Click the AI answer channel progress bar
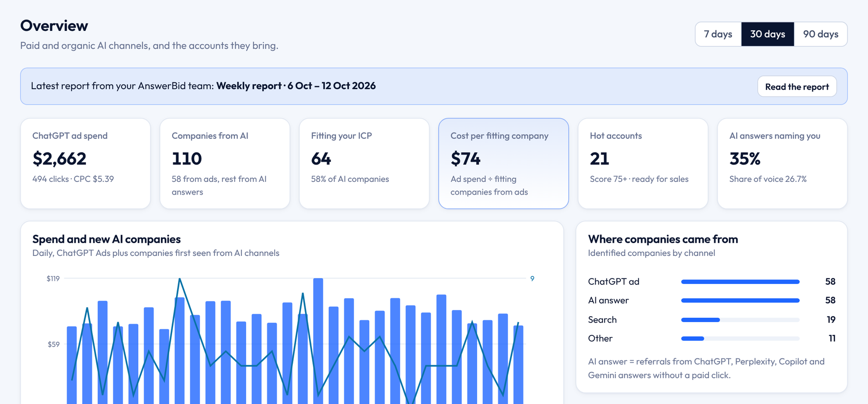 (740, 300)
